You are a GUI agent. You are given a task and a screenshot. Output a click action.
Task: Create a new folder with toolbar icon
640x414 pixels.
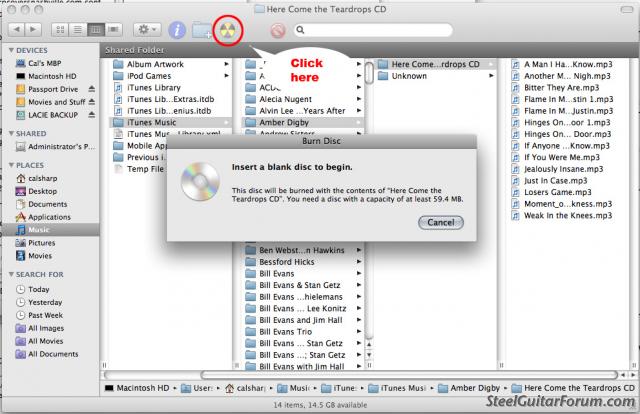pyautogui.click(x=203, y=31)
